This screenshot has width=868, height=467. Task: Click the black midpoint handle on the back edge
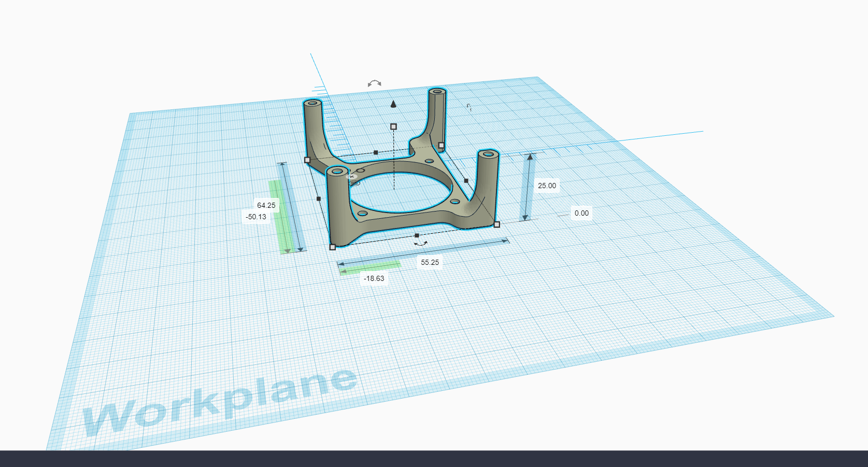(x=376, y=152)
